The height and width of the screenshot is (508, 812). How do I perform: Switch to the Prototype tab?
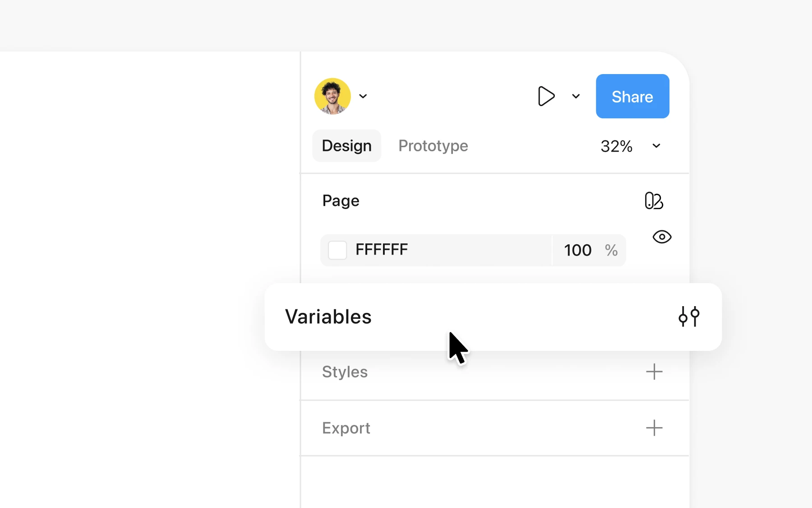(x=433, y=146)
